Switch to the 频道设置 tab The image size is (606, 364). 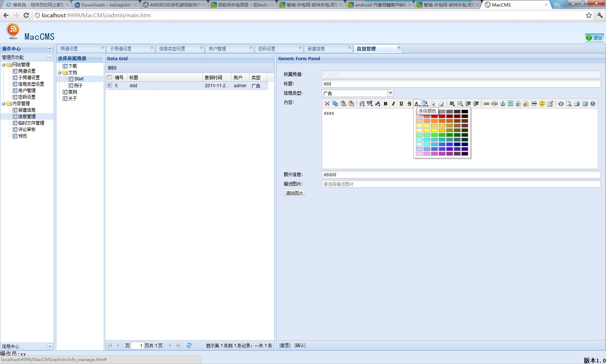click(x=69, y=49)
